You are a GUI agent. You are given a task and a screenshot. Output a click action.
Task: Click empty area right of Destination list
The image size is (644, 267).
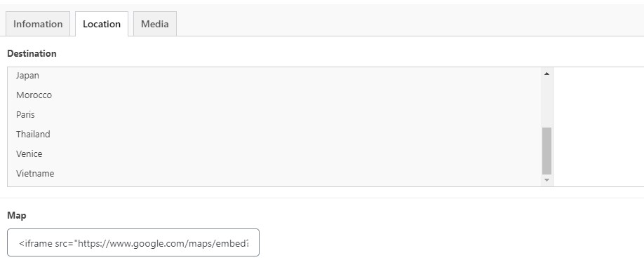point(598,127)
